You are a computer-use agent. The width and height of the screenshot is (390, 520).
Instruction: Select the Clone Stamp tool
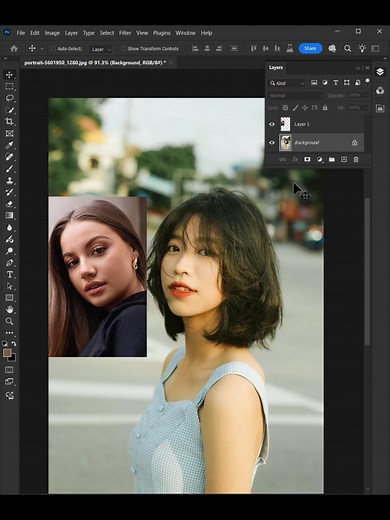[9, 180]
